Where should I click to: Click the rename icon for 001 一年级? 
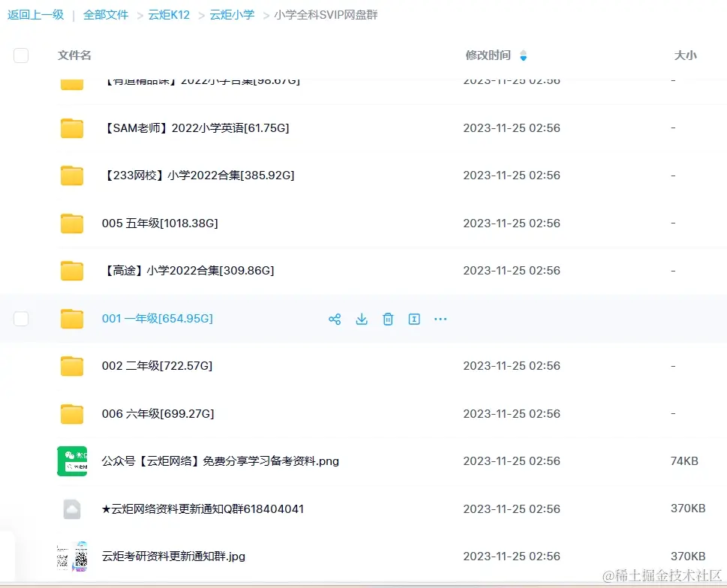[x=413, y=319]
